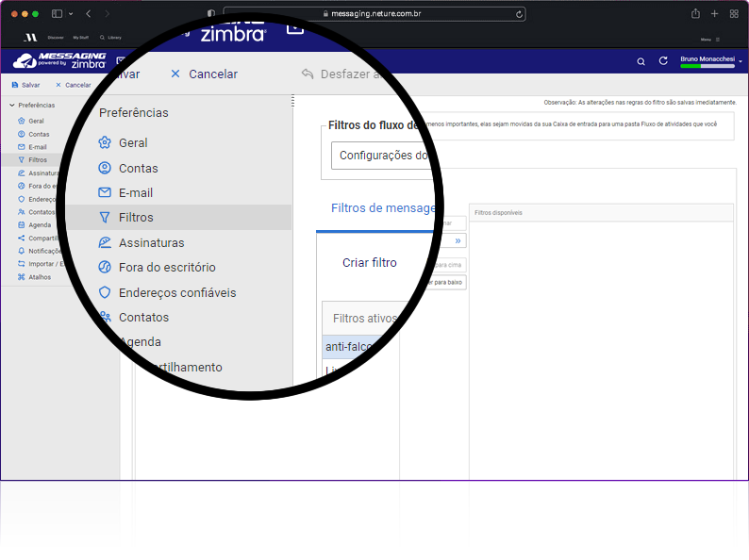The image size is (749, 560).
Task: Open the Bruno Monacchesi account dropdown
Action: [x=711, y=59]
